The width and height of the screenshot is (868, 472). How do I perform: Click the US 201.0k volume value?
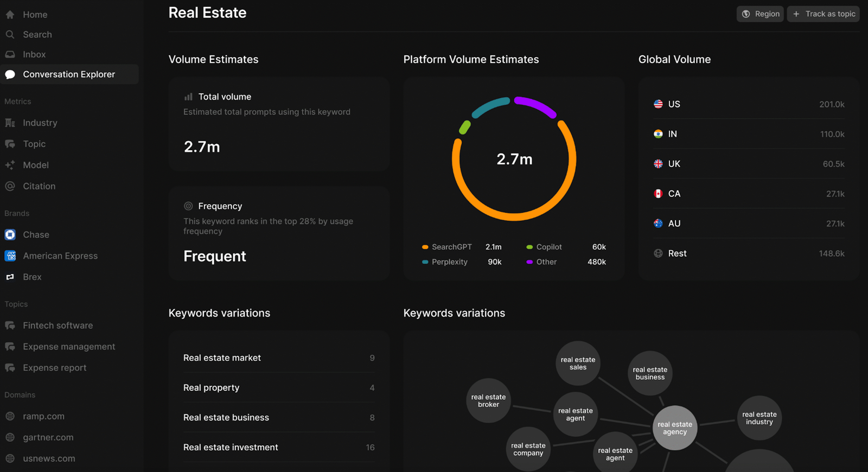click(832, 104)
